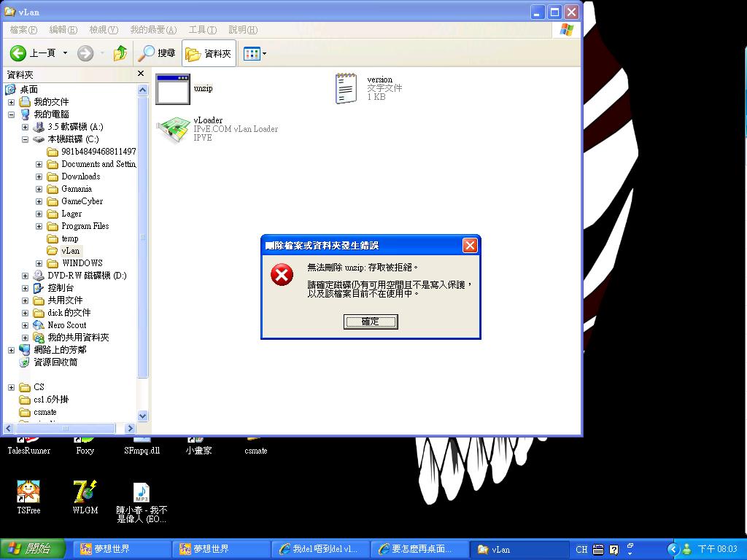The image size is (747, 560).
Task: Select Downloads folder in tree
Action: (74, 176)
